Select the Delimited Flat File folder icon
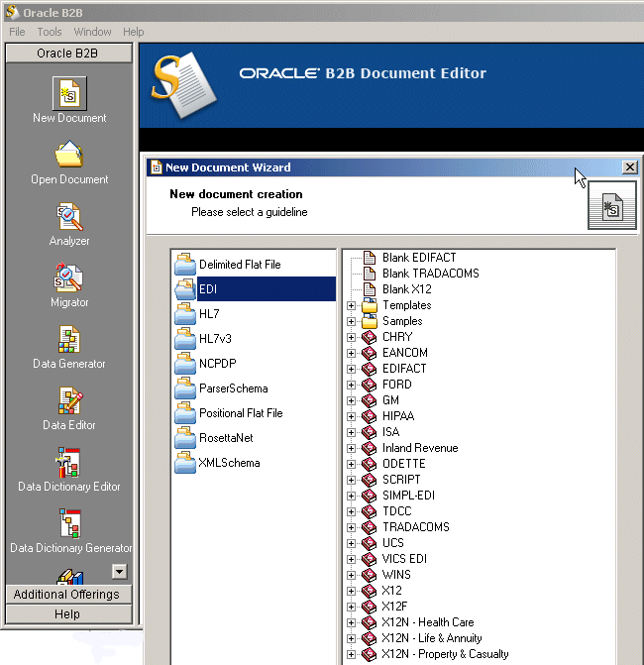The image size is (644, 665). tap(185, 265)
